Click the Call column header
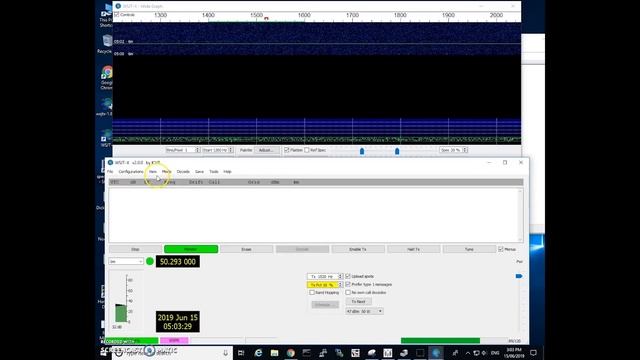Image resolution: width=640 pixels, height=360 pixels. [x=214, y=182]
